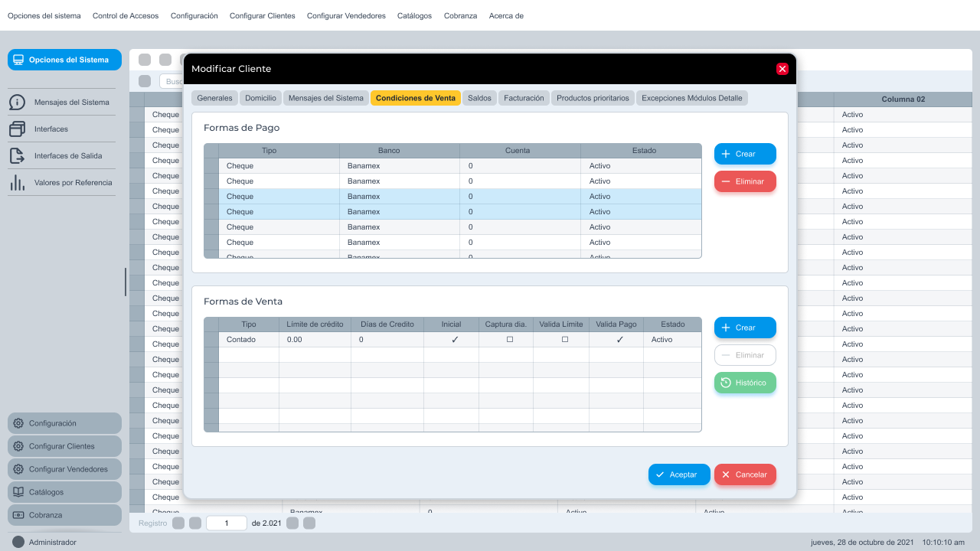Select the Contado cell in Formas de Venta
This screenshot has width=980, height=551.
(249, 340)
